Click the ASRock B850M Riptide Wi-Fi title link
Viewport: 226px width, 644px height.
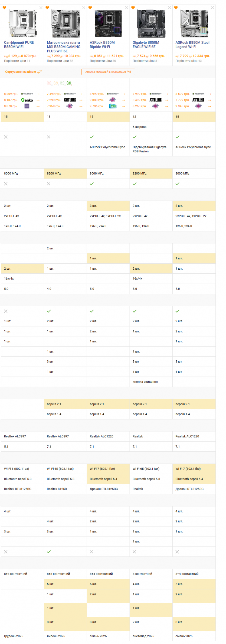102,45
